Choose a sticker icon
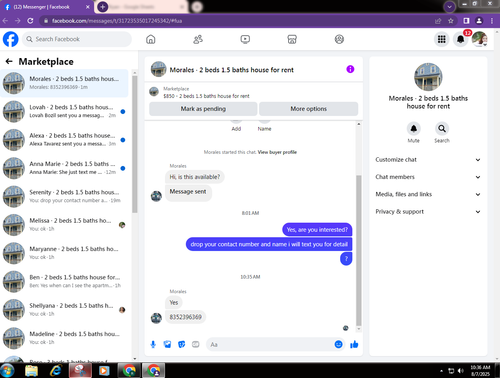Image resolution: width=500 pixels, height=378 pixels. click(182, 344)
